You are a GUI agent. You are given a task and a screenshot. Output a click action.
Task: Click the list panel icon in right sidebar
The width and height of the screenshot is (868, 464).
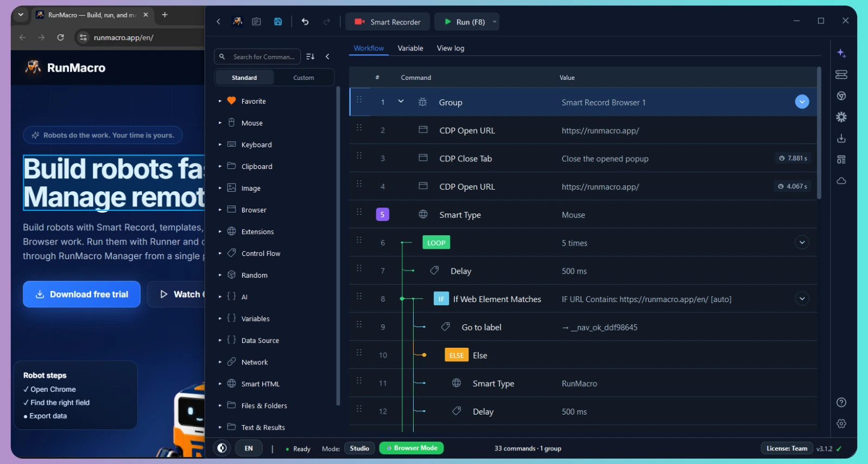click(x=841, y=160)
